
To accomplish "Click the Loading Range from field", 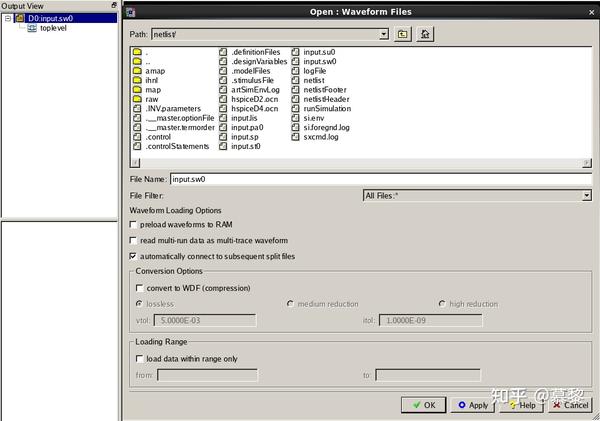I will [x=207, y=375].
